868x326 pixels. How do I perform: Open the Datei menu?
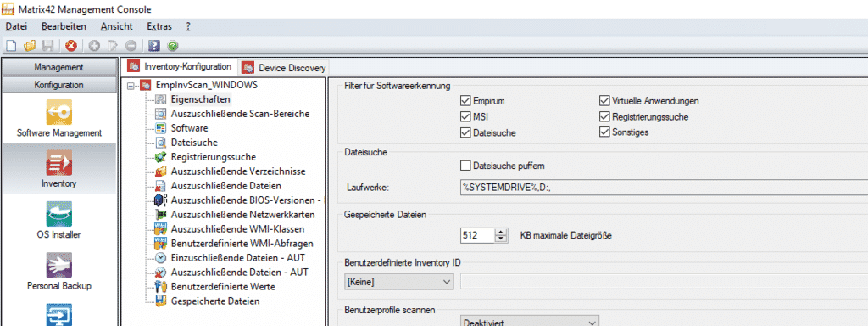(x=17, y=26)
